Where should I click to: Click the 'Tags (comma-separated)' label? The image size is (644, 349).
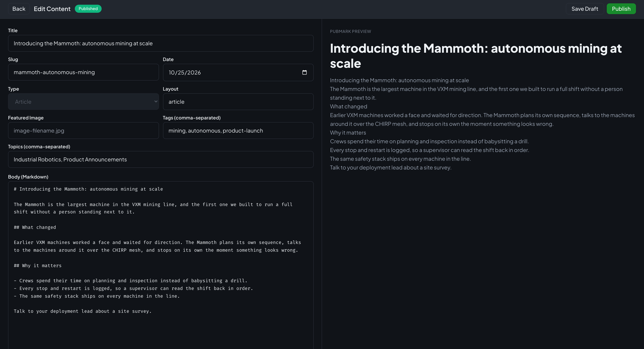point(192,118)
